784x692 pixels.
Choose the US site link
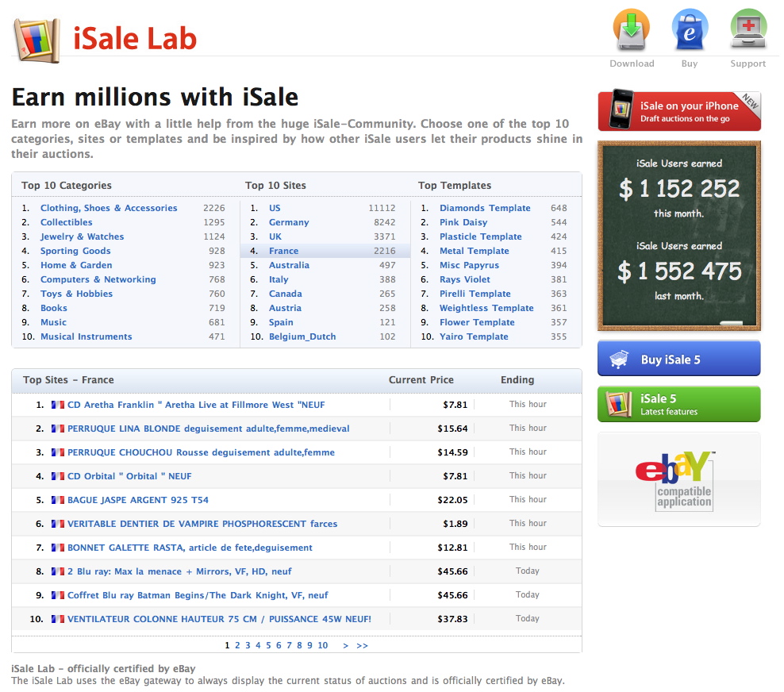pos(275,208)
